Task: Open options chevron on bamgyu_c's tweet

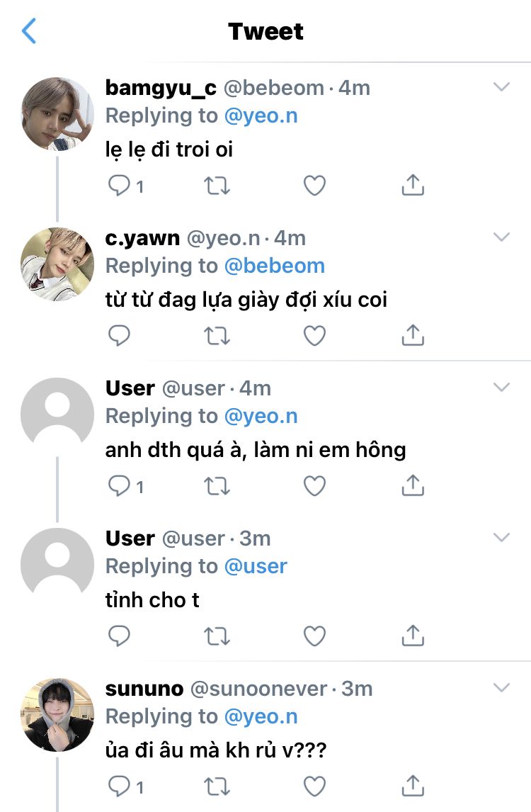Action: [x=501, y=86]
